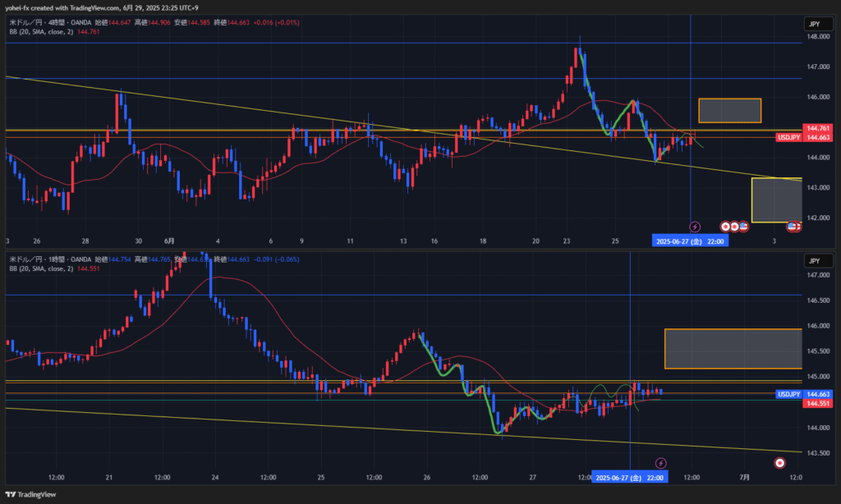Viewport: 841px width, 504px height.
Task: Click 143.000 on the 4-hour price scale
Action: pyautogui.click(x=818, y=188)
